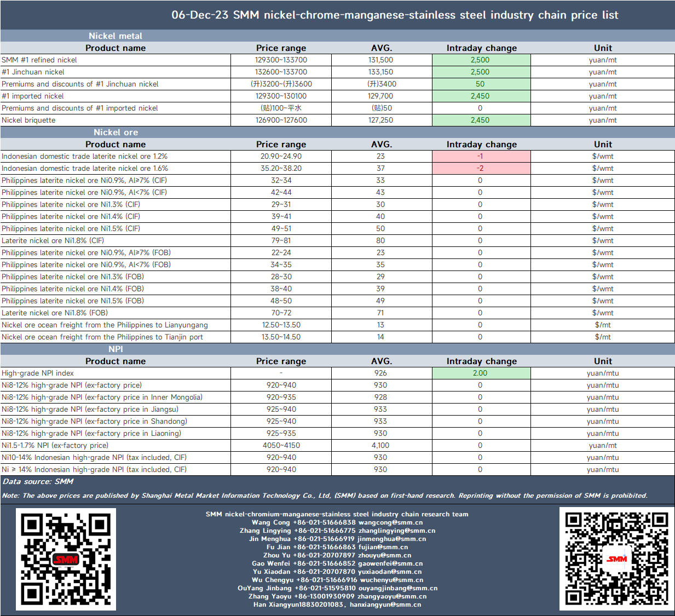Click the green 2.00 NPI index change cell
This screenshot has height=616, width=675.
(x=481, y=373)
